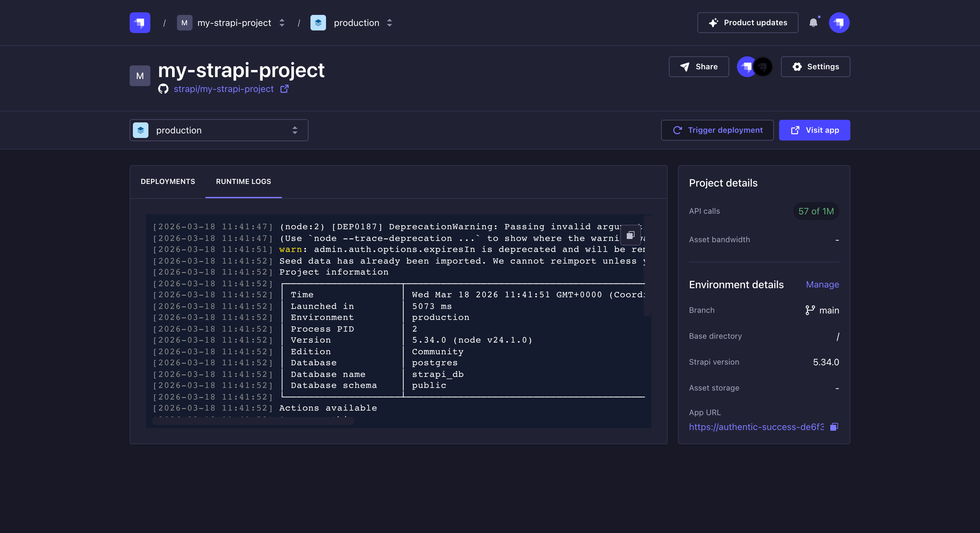Open the production environment breadcrumb switcher
This screenshot has width=980, height=533.
coord(389,23)
